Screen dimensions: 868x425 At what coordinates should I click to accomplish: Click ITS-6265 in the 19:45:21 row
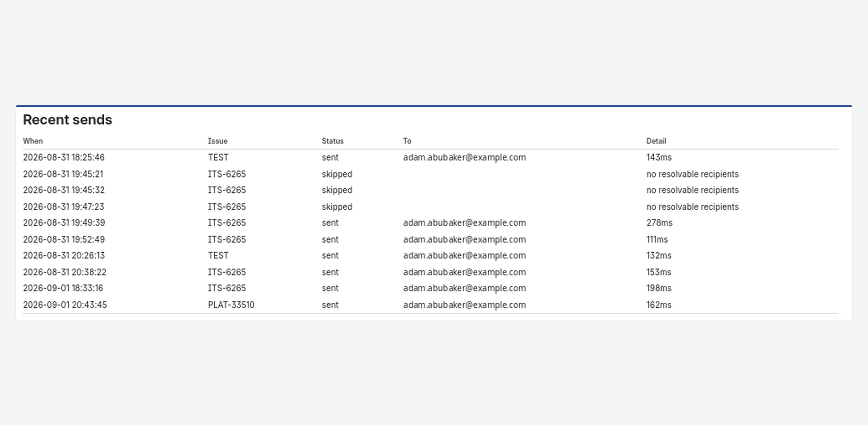(227, 174)
